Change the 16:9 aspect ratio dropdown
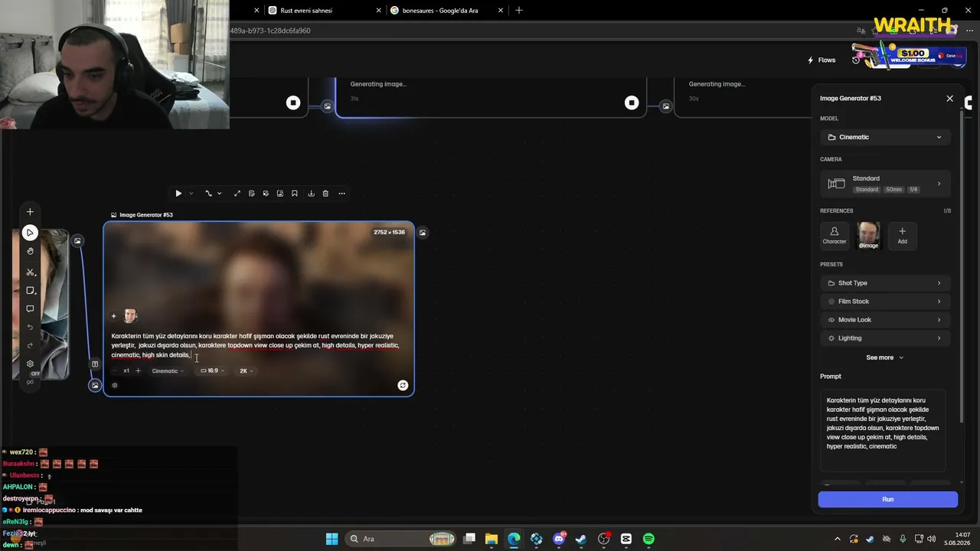The image size is (980, 551). (212, 371)
